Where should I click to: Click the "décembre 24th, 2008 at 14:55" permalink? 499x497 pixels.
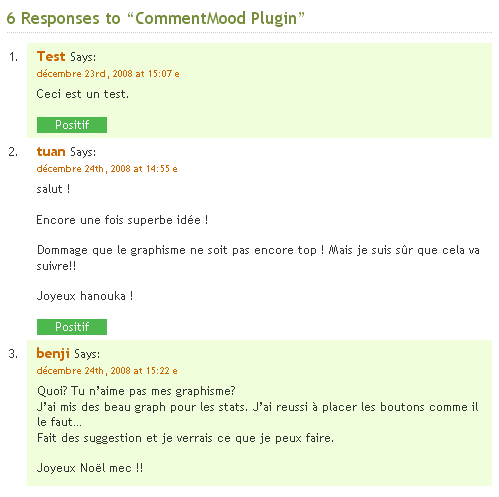(103, 169)
